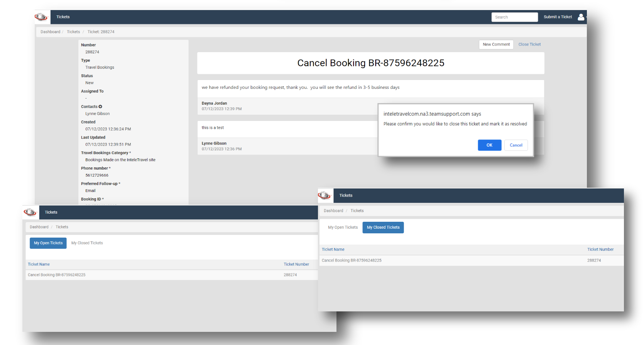Open Cancel Booking ticket row in closed list

point(471,260)
